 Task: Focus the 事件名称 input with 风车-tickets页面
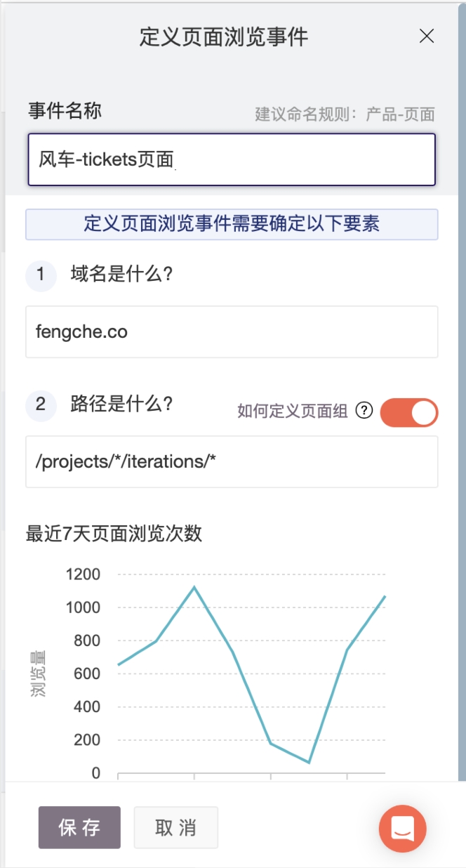[232, 160]
